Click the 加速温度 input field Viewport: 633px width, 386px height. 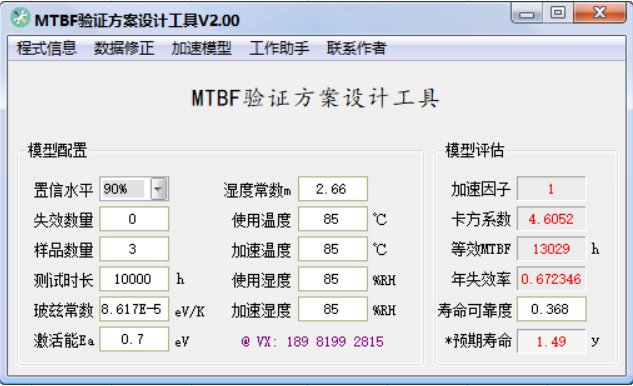(333, 249)
